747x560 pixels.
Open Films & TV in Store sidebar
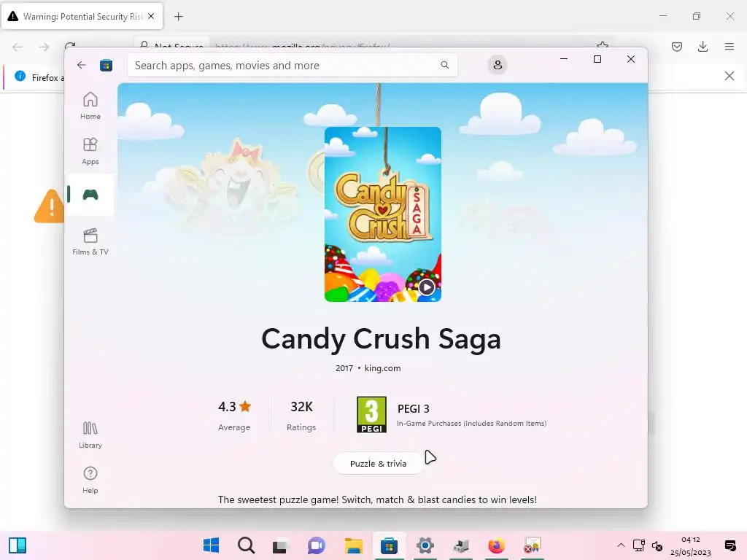pos(90,241)
